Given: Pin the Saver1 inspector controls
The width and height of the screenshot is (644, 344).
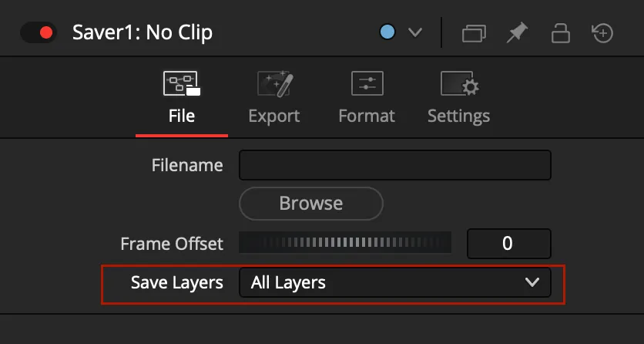Looking at the screenshot, I should coord(516,32).
